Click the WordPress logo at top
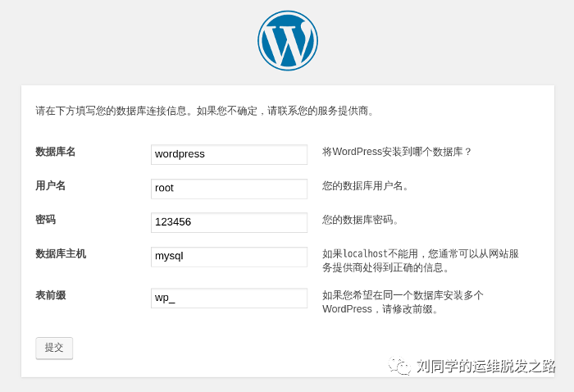 (x=287, y=40)
